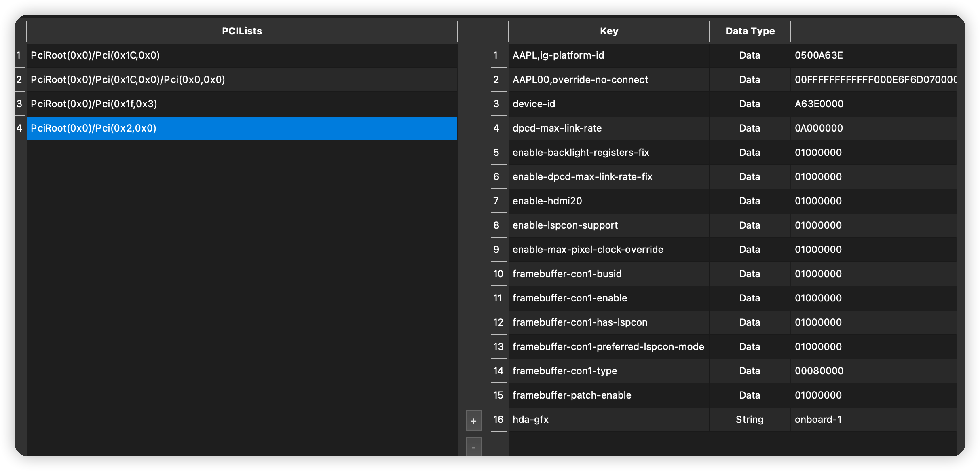
Task: Select the framebuffer-patch-enable row
Action: point(586,395)
